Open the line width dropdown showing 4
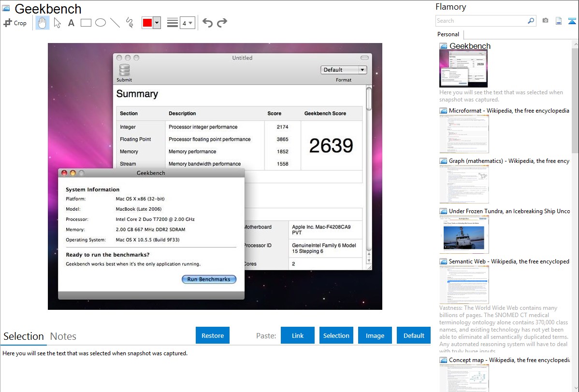This screenshot has height=392, width=579. (187, 23)
